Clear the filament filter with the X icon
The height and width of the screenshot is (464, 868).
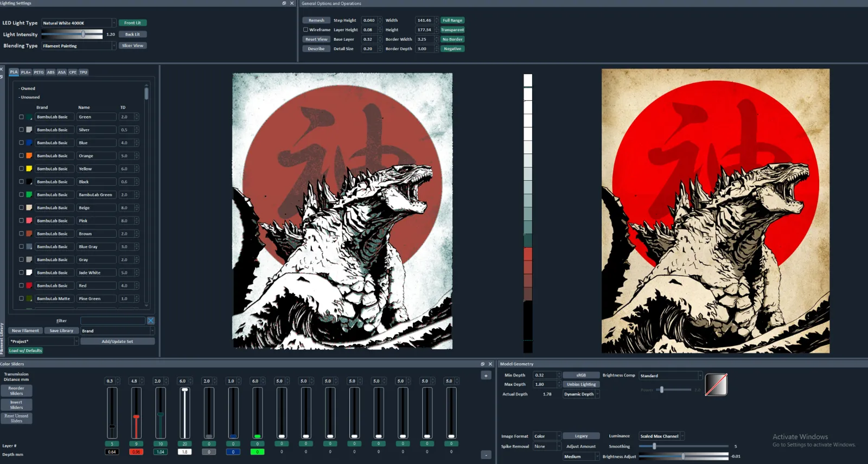[151, 321]
